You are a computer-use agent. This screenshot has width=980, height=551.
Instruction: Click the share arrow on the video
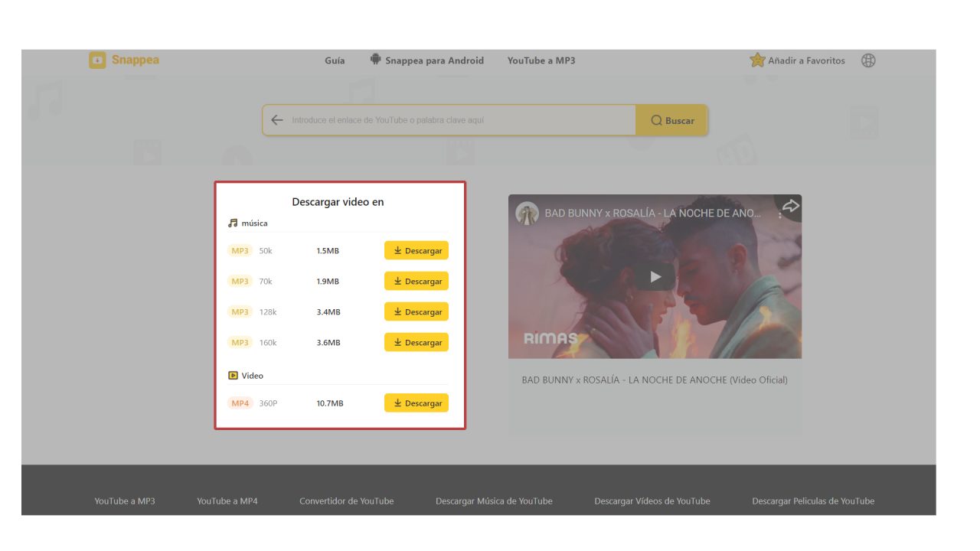pos(791,206)
